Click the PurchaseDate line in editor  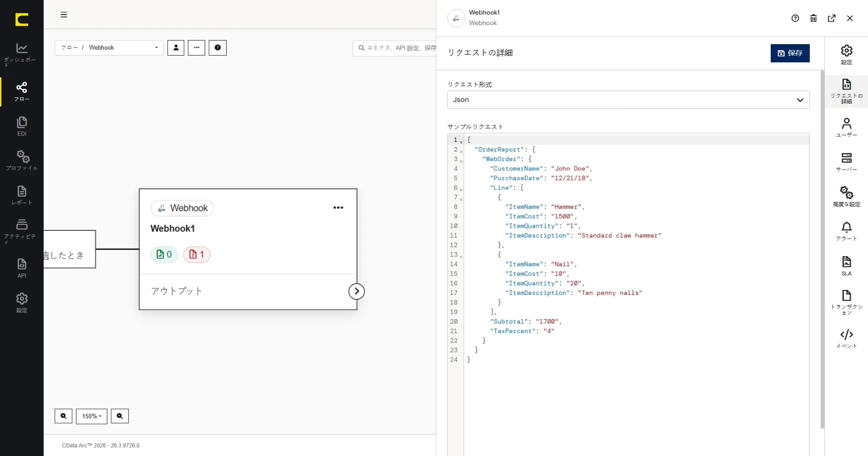click(541, 178)
